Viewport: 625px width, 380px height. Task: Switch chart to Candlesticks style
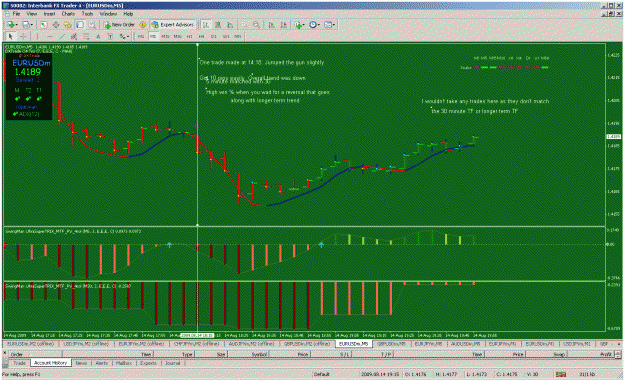pos(218,25)
